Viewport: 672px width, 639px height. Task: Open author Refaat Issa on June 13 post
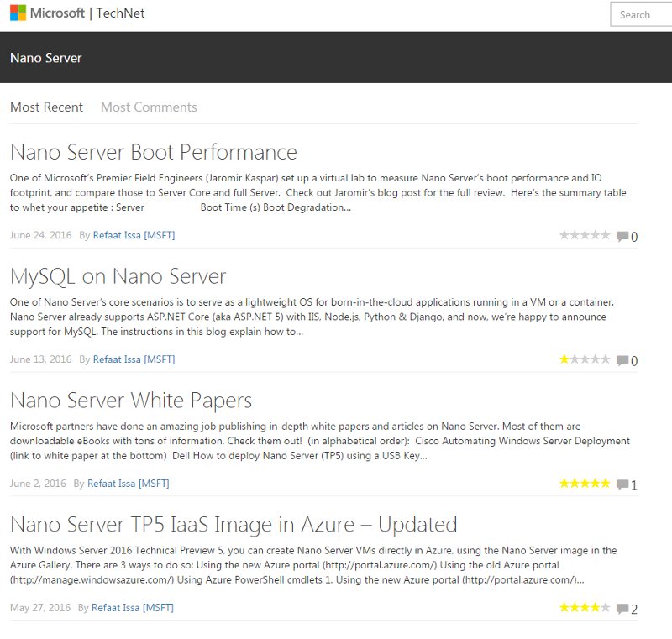click(x=134, y=359)
